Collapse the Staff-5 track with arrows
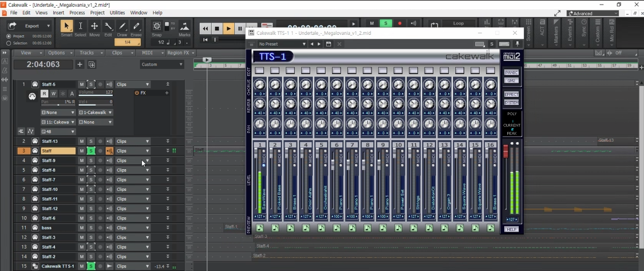Image resolution: width=644 pixels, height=271 pixels. point(168,85)
